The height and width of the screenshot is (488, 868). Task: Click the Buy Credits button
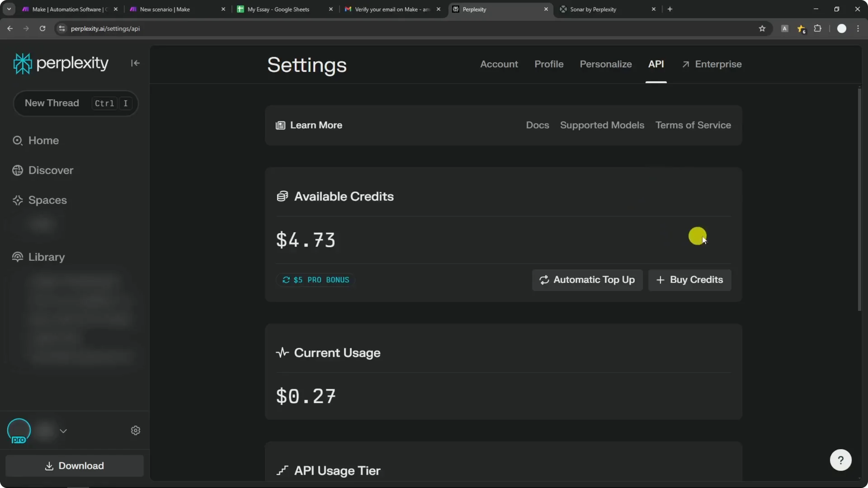tap(689, 280)
